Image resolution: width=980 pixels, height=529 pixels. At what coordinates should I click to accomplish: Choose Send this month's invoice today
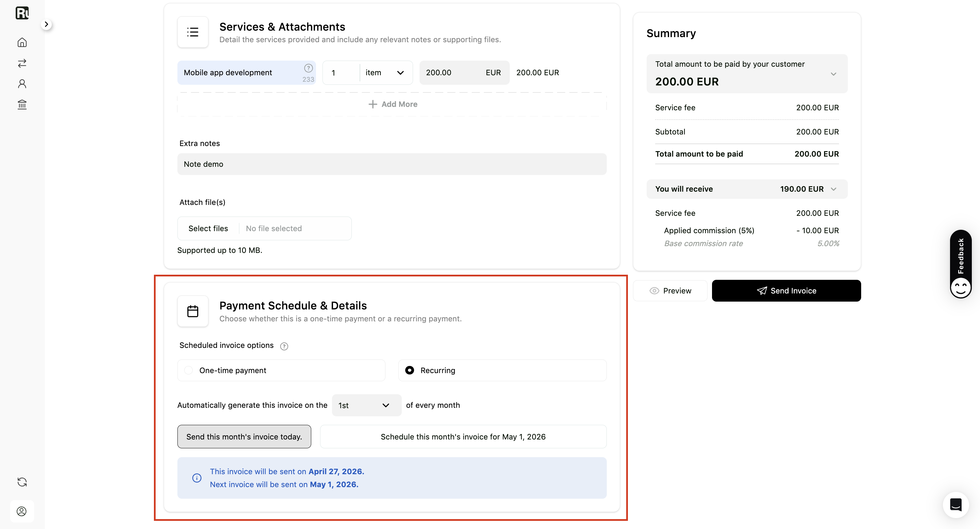(x=244, y=437)
